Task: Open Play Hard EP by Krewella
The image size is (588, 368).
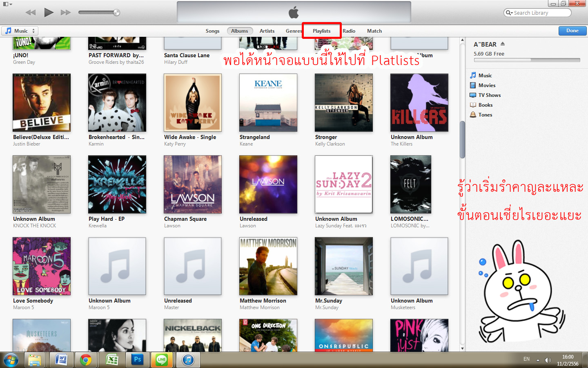Action: (117, 184)
